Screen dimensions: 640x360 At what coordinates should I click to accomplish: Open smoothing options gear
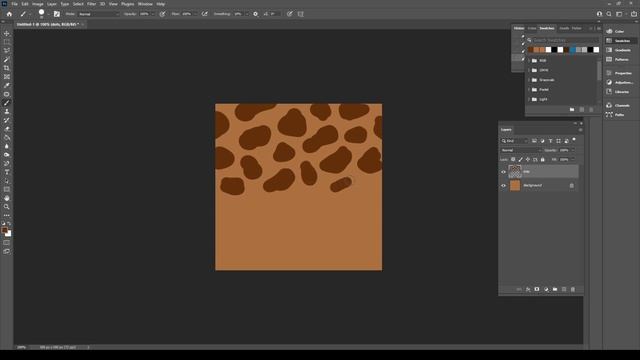[256, 14]
